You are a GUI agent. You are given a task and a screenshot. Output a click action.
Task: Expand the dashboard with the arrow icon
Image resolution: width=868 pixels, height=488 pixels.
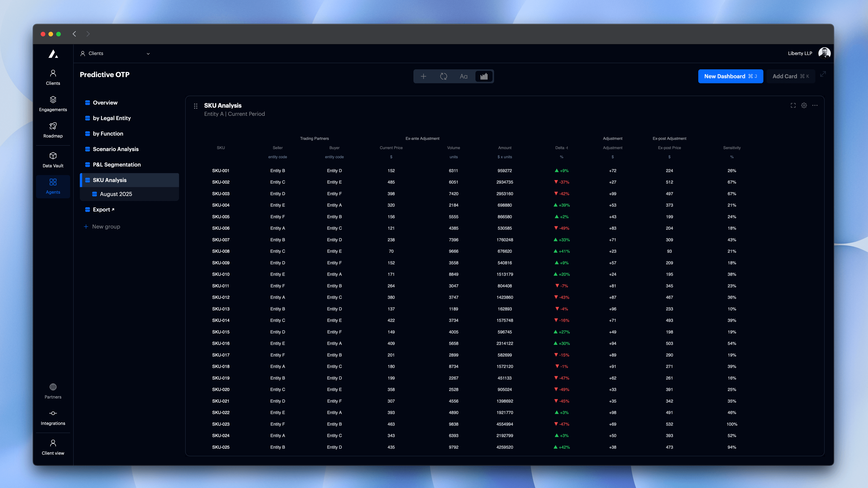[x=823, y=74]
